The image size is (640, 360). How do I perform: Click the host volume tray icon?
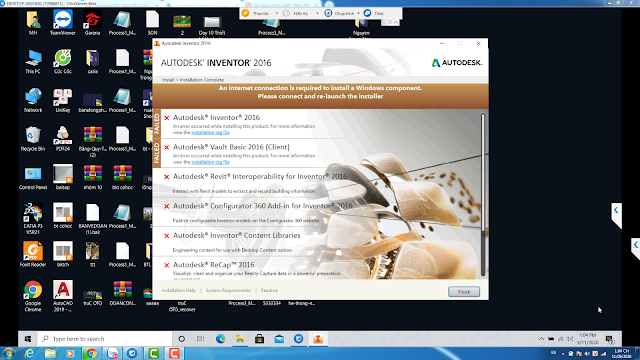(x=587, y=353)
